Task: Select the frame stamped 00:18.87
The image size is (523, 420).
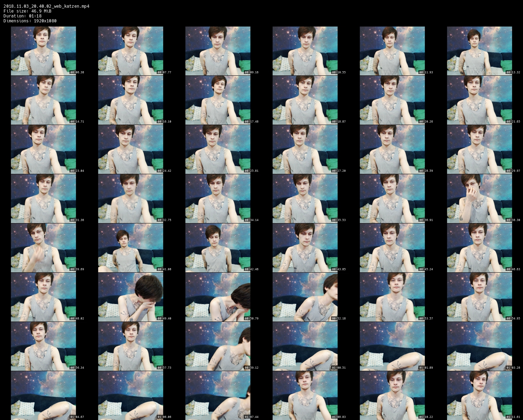Action: click(305, 100)
